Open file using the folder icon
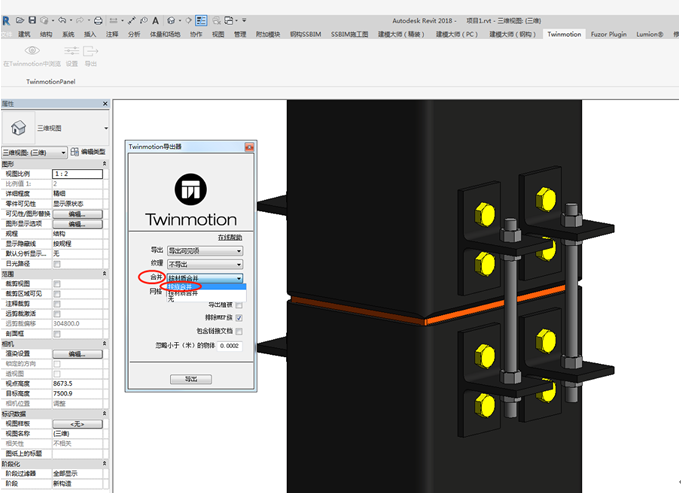The width and height of the screenshot is (681, 504). (20, 20)
